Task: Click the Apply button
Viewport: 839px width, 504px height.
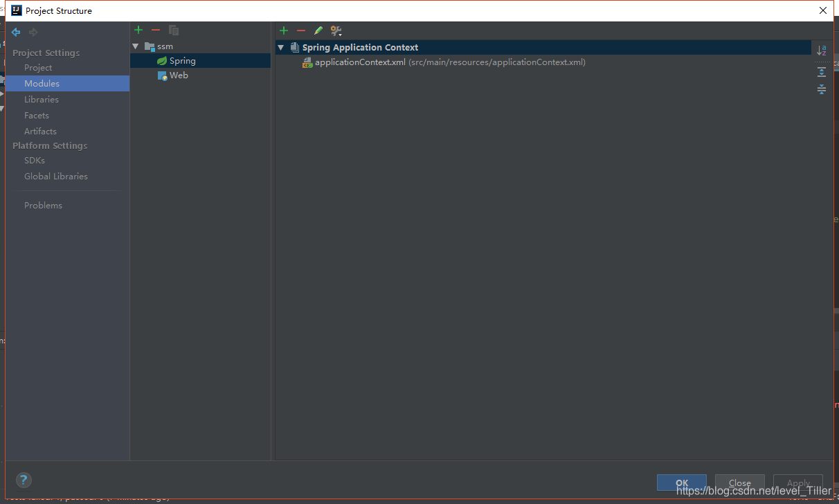Action: pos(798,483)
